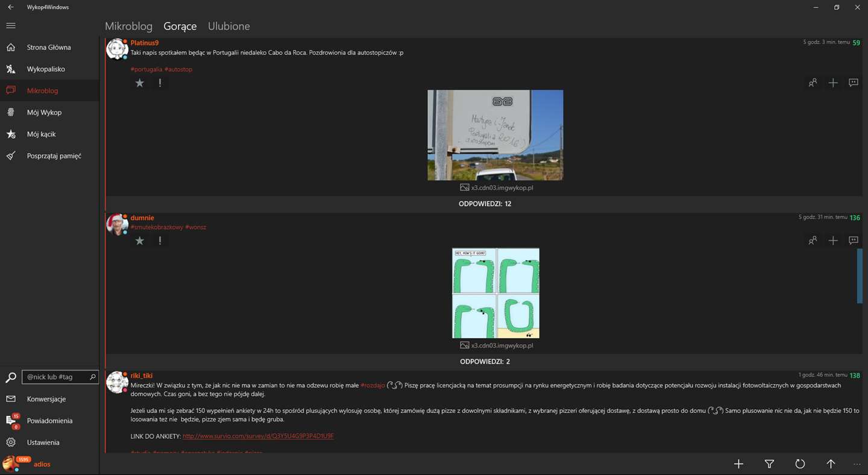Screen dimensions: 868x475
Task: Open riki_tiki's profile by username
Action: (142, 376)
